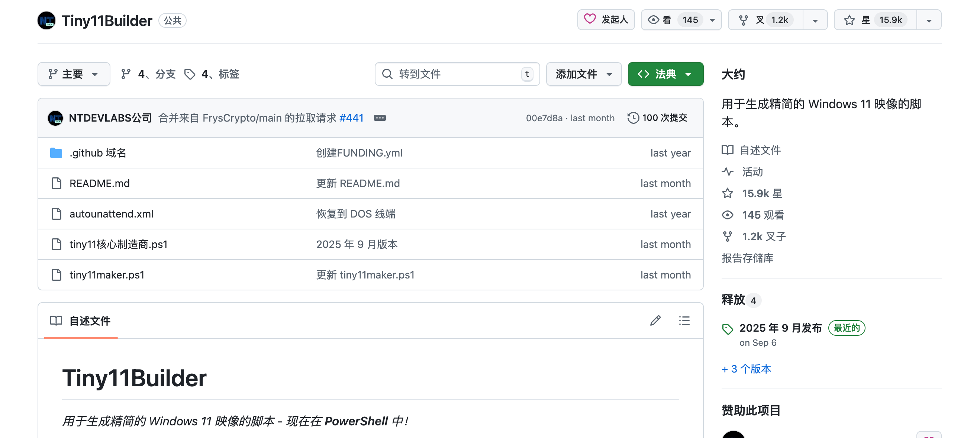Open the .github folder icon
This screenshot has width=980, height=438.
[x=56, y=153]
